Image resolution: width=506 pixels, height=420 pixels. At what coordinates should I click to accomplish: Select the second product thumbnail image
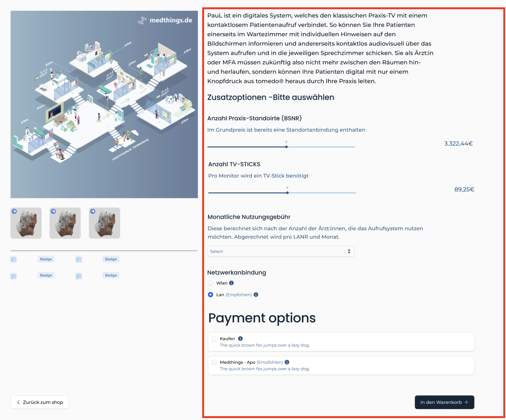pyautogui.click(x=65, y=223)
